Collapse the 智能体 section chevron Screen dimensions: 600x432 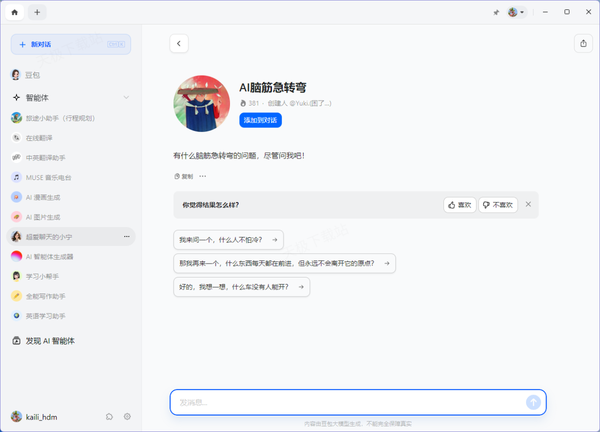pyautogui.click(x=126, y=97)
